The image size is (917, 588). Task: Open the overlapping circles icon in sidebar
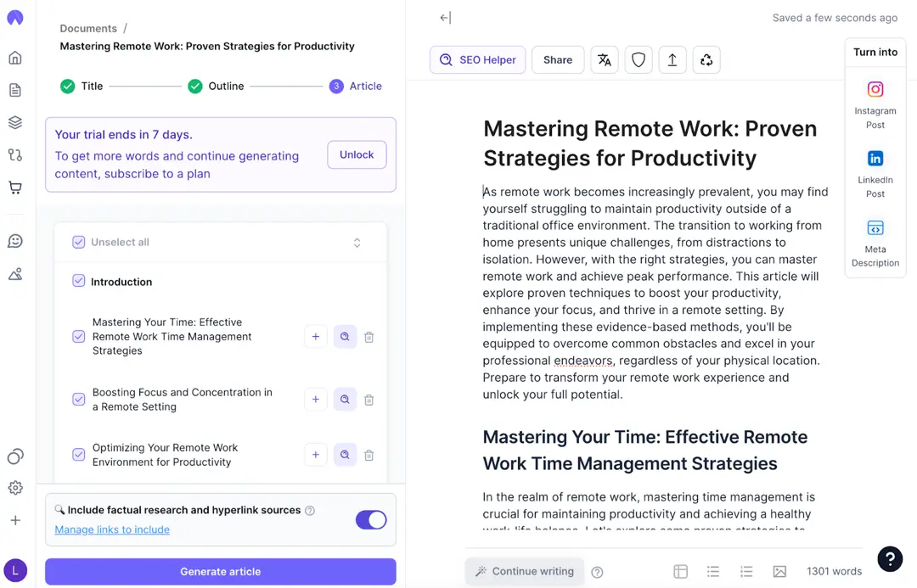(x=15, y=456)
